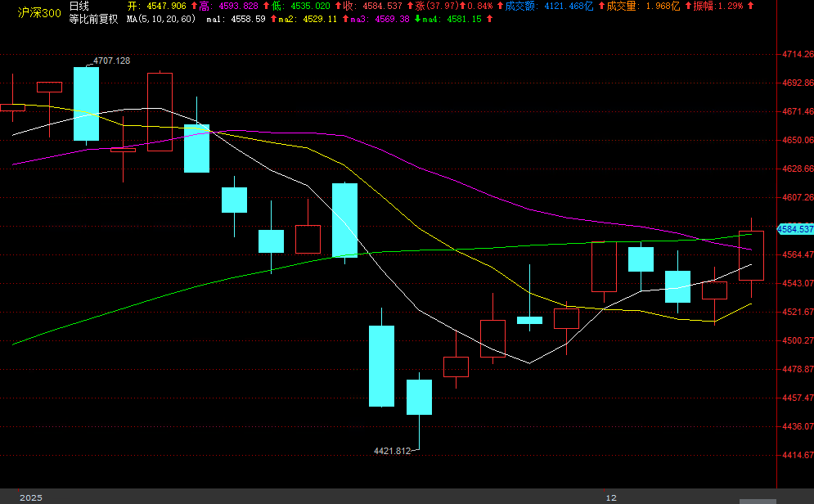This screenshot has width=814, height=504.
Task: Open the MA(5,10,20,60) indicator settings
Action: click(x=161, y=18)
